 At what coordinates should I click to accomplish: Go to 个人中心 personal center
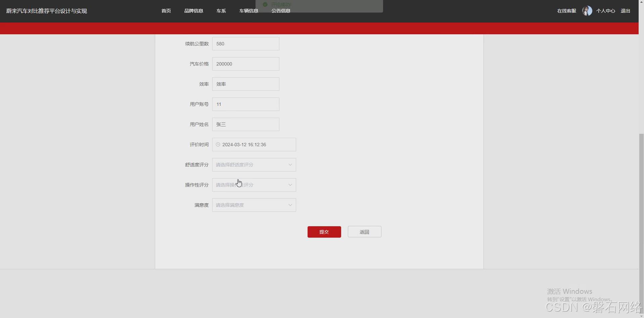pyautogui.click(x=606, y=10)
